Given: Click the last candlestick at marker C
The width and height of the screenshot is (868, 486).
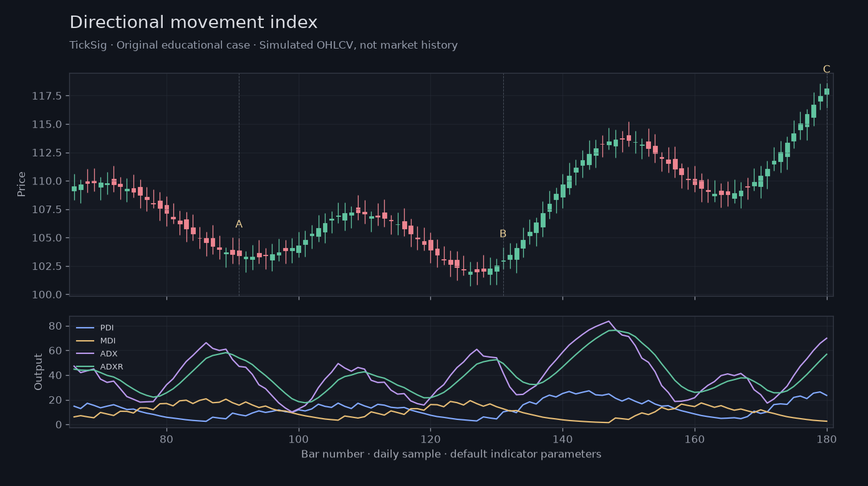Looking at the screenshot, I should (827, 92).
